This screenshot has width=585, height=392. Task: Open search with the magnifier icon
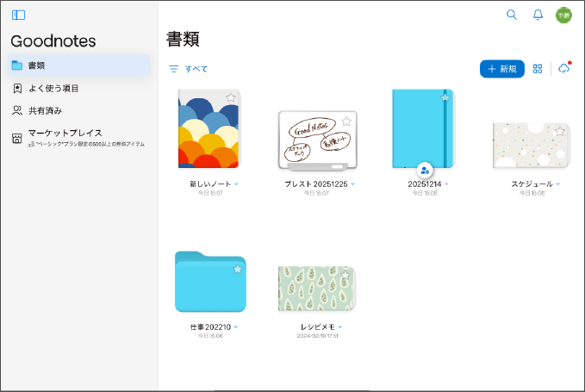pyautogui.click(x=512, y=15)
